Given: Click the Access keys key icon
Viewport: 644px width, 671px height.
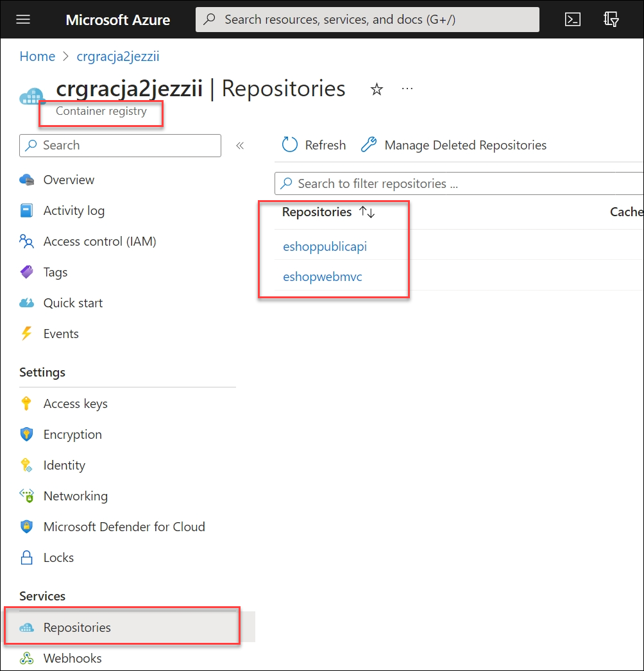Looking at the screenshot, I should pyautogui.click(x=26, y=403).
